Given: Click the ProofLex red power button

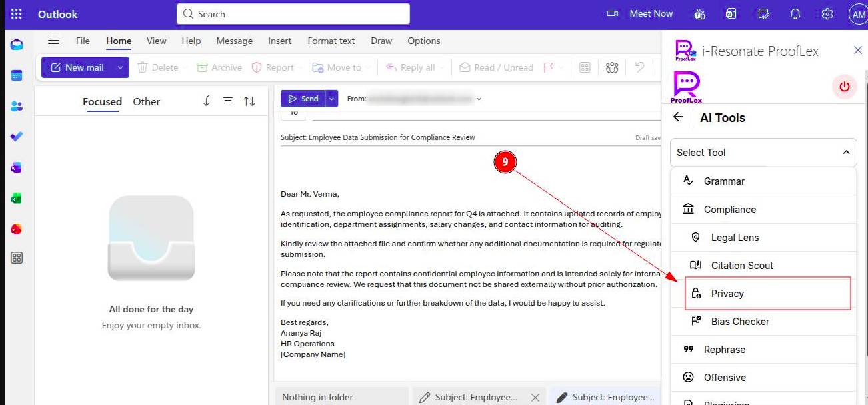Looking at the screenshot, I should coord(844,87).
